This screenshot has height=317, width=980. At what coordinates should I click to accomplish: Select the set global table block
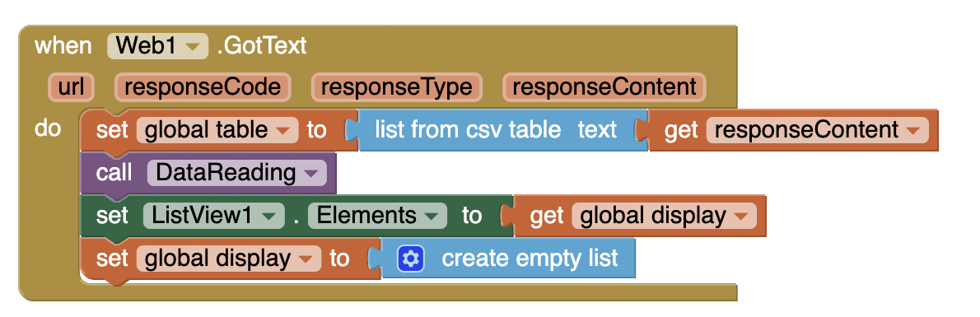pos(218,130)
